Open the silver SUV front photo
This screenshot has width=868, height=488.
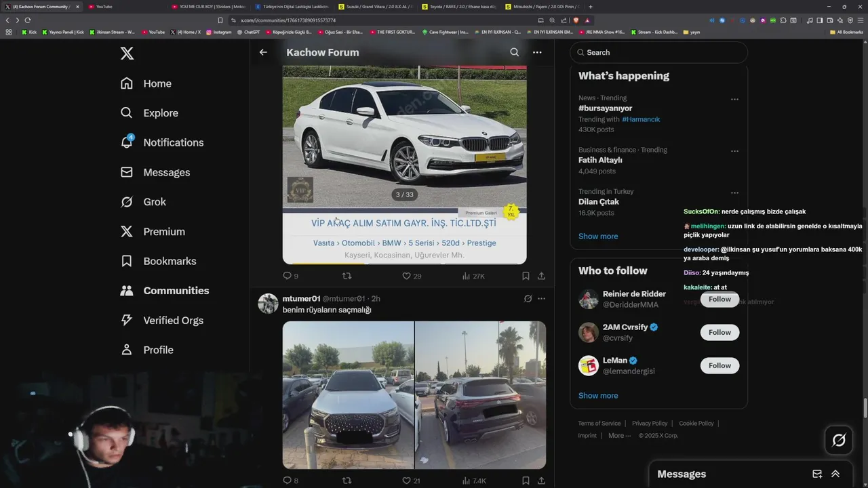tap(348, 395)
